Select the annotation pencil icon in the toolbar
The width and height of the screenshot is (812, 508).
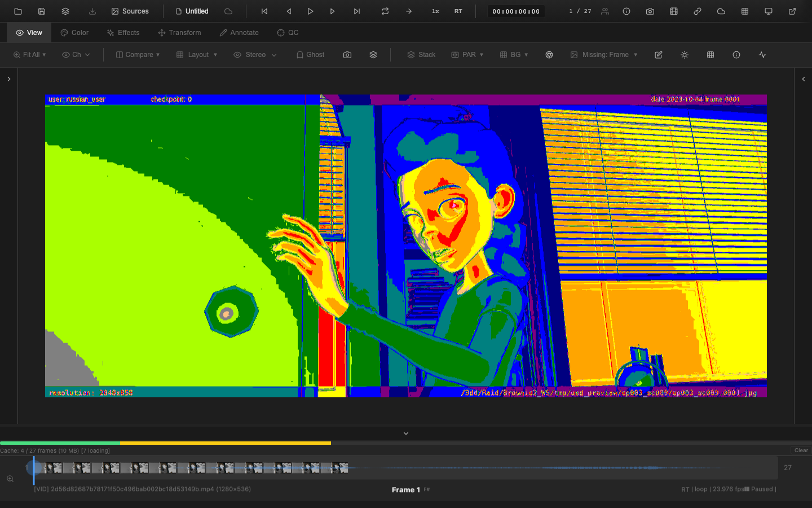pyautogui.click(x=659, y=55)
